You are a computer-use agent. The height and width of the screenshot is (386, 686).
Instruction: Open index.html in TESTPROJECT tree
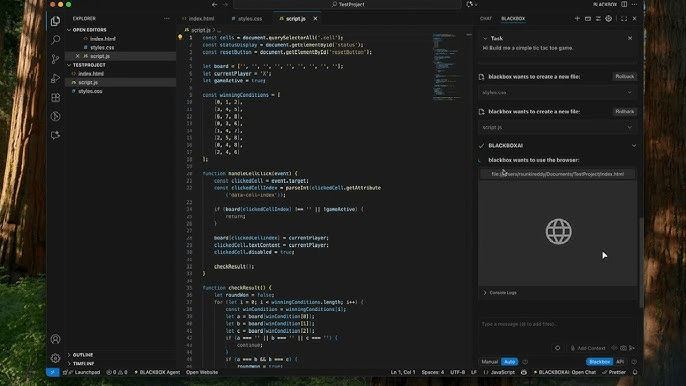[x=91, y=74]
